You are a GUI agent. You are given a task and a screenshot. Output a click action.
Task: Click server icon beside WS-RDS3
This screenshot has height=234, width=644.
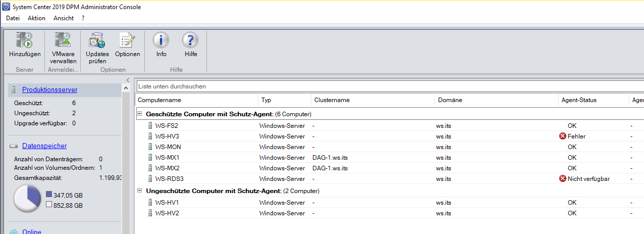pyautogui.click(x=149, y=179)
